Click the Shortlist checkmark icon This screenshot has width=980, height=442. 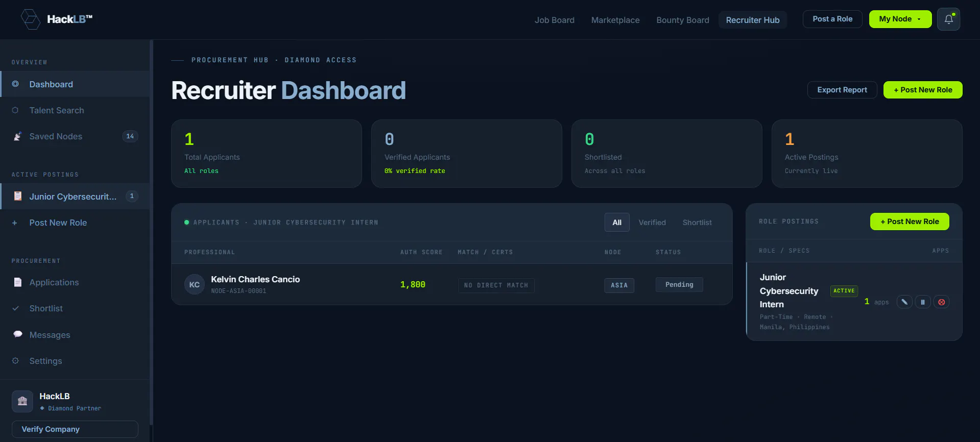point(15,308)
